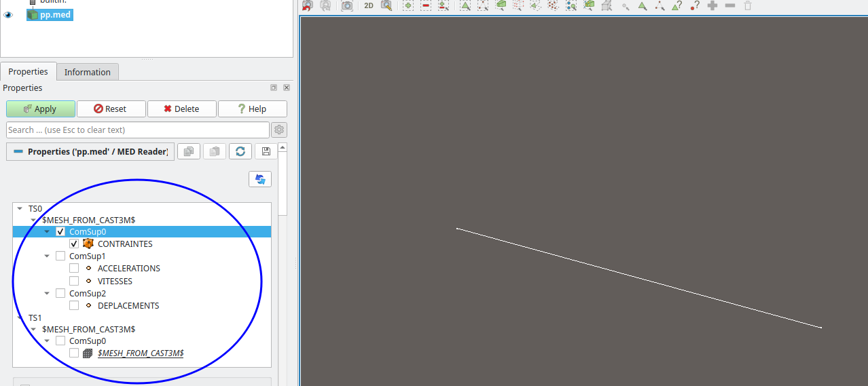The width and height of the screenshot is (868, 386).
Task: Collapse the ComSup1 tree branch
Action: (x=47, y=256)
